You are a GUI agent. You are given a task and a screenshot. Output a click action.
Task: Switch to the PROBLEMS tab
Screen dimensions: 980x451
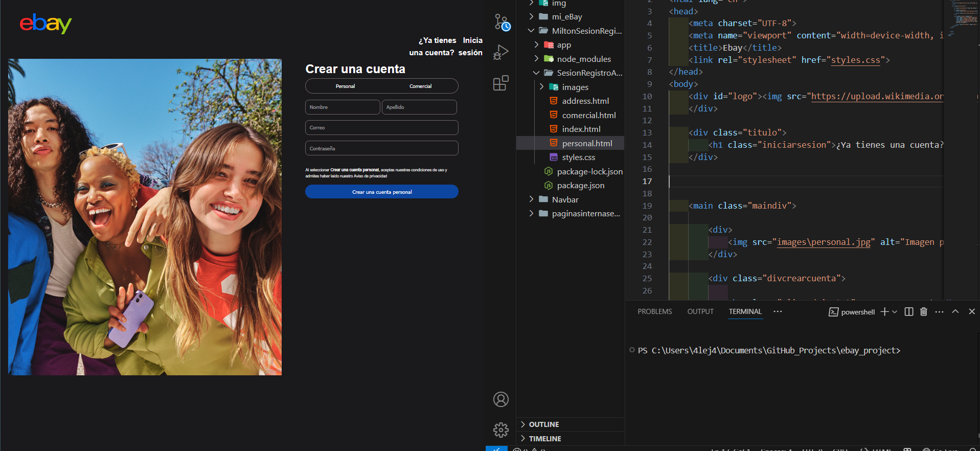(x=654, y=312)
